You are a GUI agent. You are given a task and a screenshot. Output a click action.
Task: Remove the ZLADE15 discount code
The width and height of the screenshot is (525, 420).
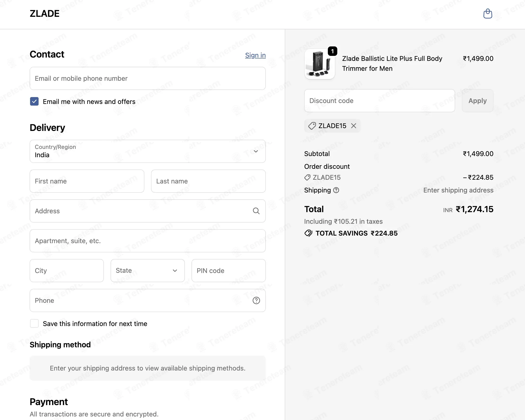(354, 126)
